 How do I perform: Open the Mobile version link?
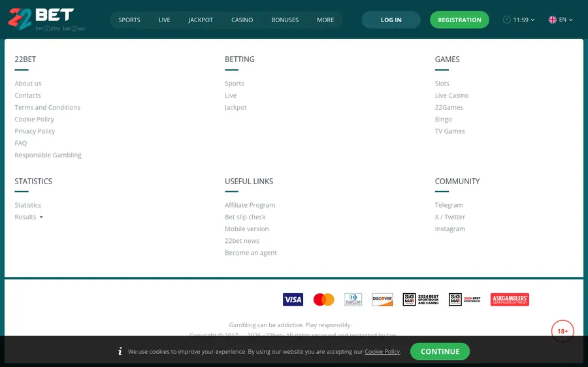(247, 229)
